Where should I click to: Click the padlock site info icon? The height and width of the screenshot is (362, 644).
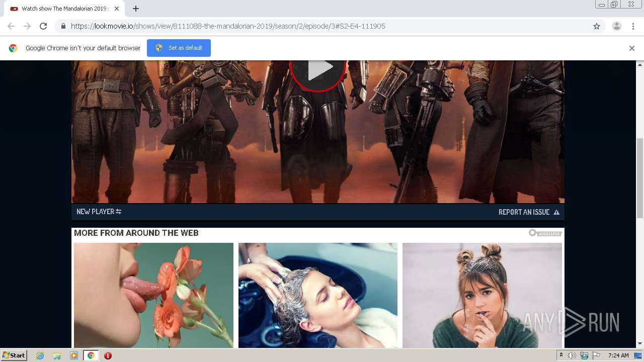tap(63, 26)
